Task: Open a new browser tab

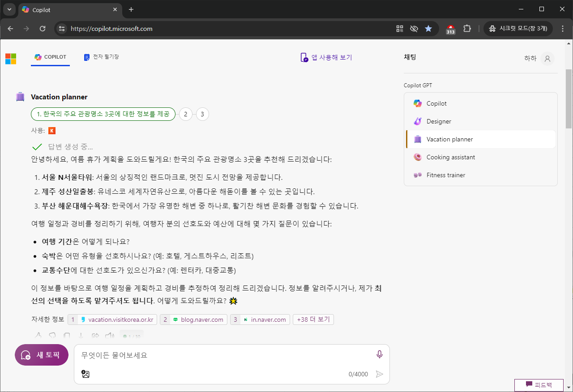Action: 131,9
